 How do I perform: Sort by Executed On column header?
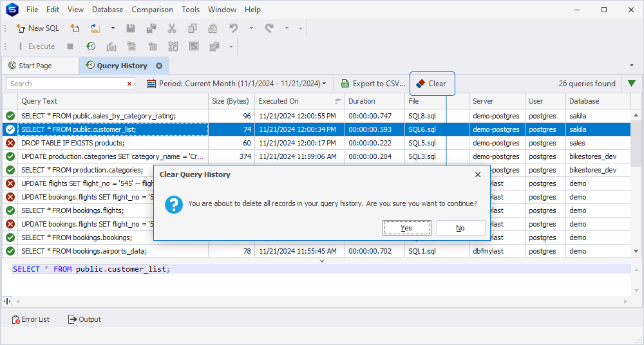pos(299,101)
